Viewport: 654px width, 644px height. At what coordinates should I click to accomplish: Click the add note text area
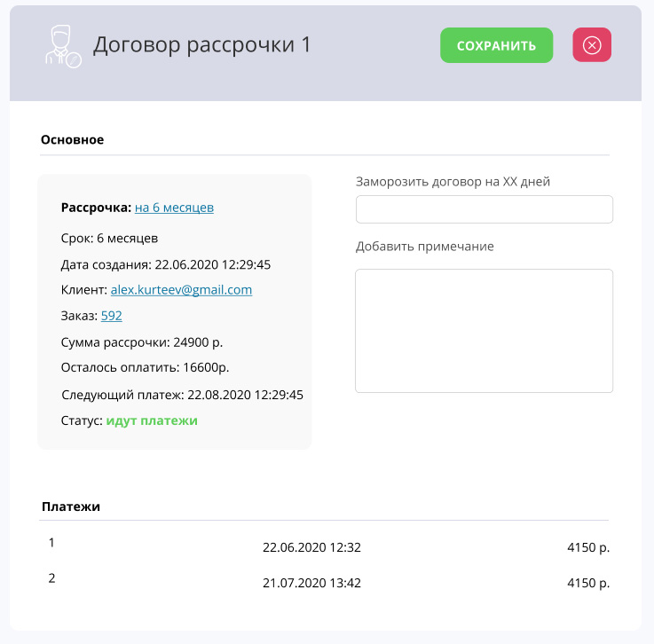click(x=485, y=331)
